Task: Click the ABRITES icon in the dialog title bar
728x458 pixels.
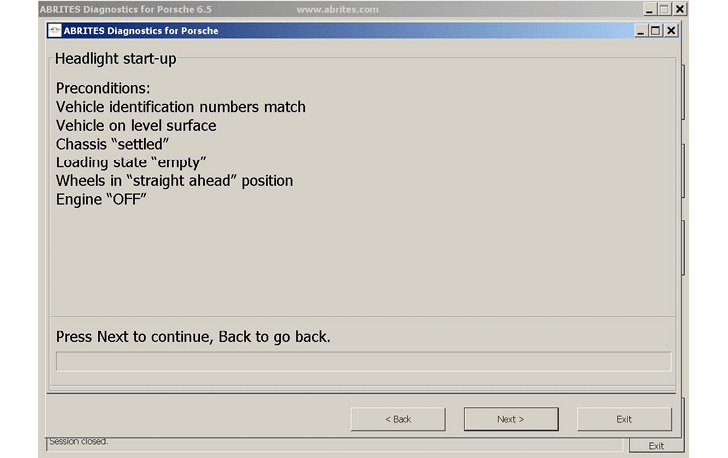Action: pyautogui.click(x=55, y=31)
